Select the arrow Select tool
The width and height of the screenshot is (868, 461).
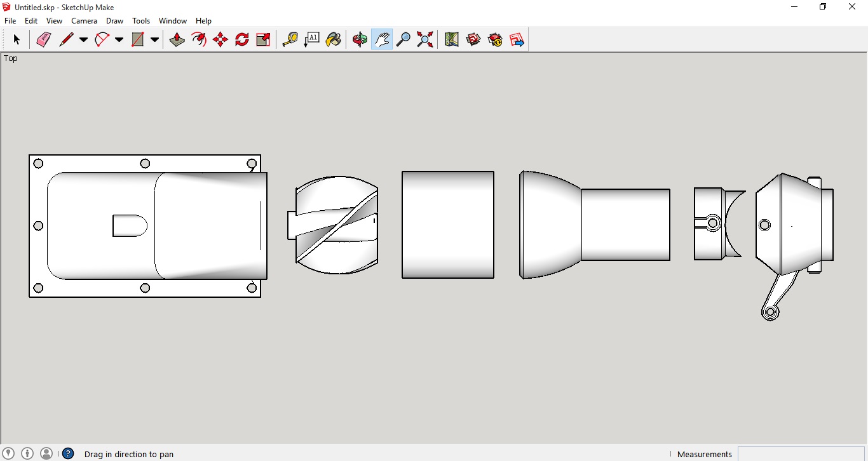coord(17,39)
